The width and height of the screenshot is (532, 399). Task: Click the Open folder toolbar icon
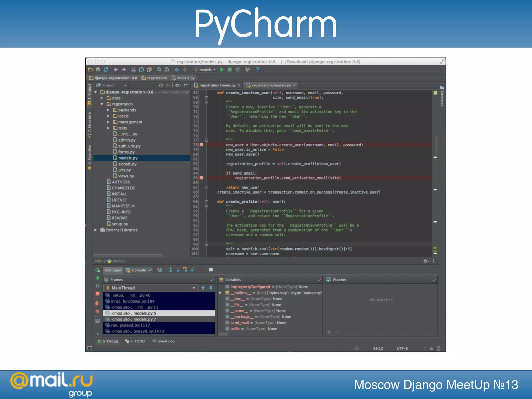point(90,70)
